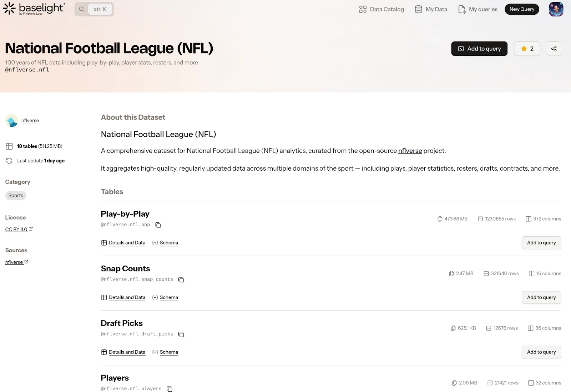Add Draft Picks table to query
This screenshot has width=571, height=392.
[x=541, y=352]
